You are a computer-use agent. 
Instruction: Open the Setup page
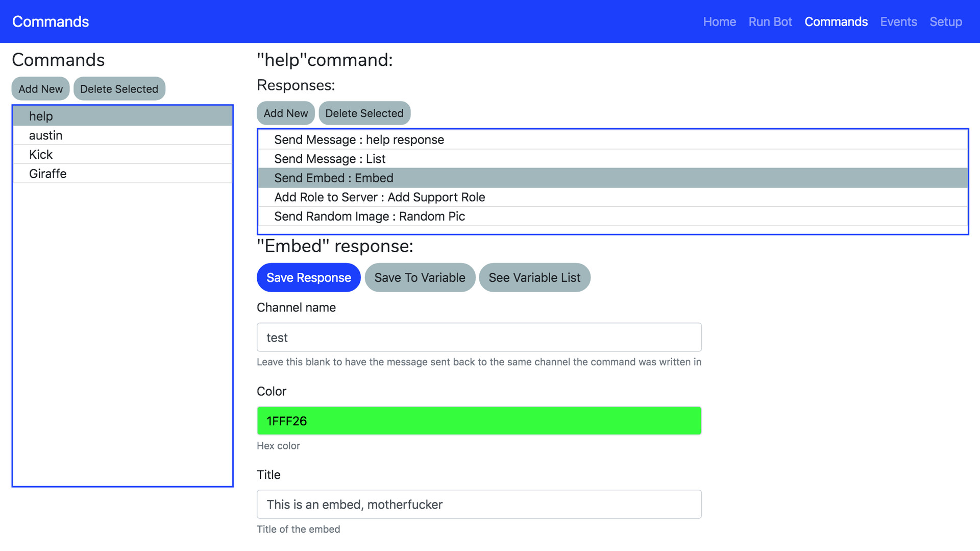click(x=945, y=22)
